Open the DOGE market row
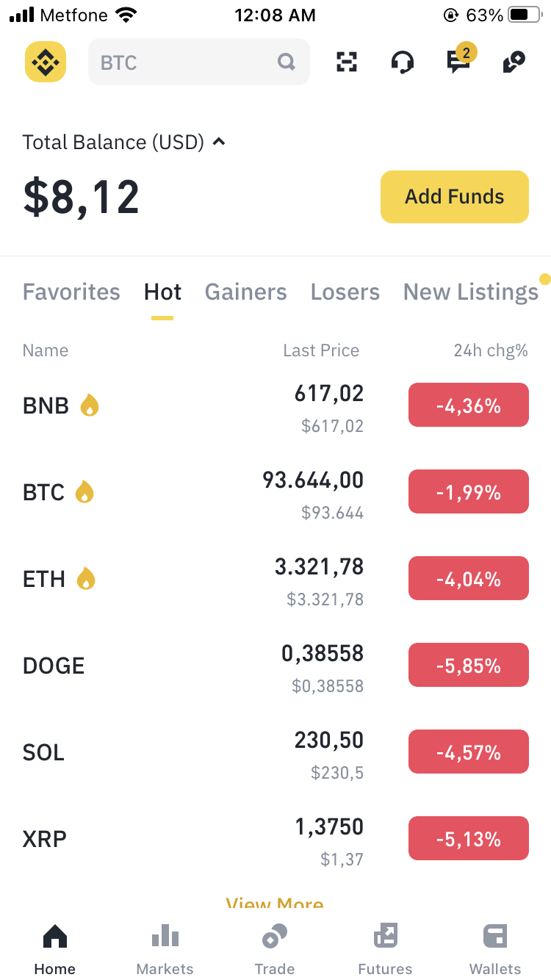 click(x=275, y=666)
